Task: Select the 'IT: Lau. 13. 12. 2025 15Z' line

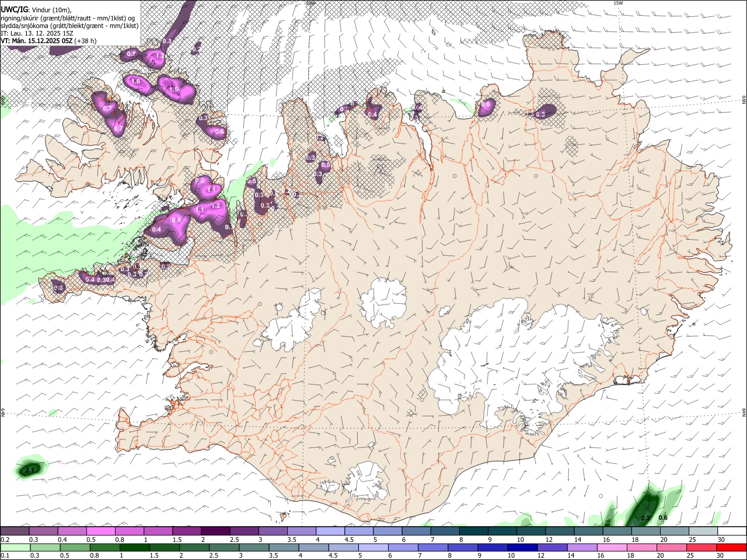Action: pyautogui.click(x=37, y=33)
